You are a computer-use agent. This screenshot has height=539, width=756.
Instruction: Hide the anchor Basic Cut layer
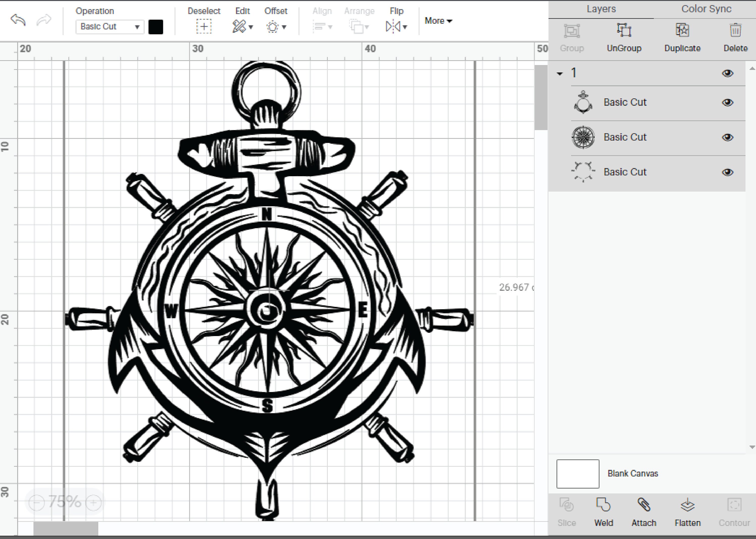click(728, 102)
